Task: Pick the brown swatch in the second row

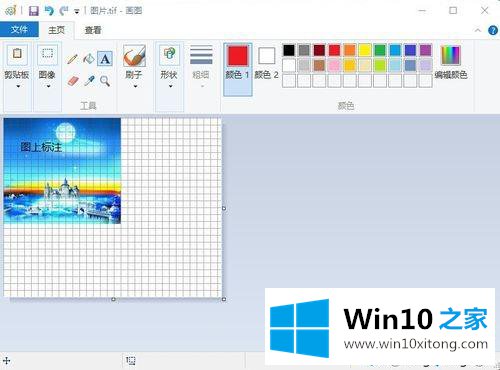Action: [319, 65]
